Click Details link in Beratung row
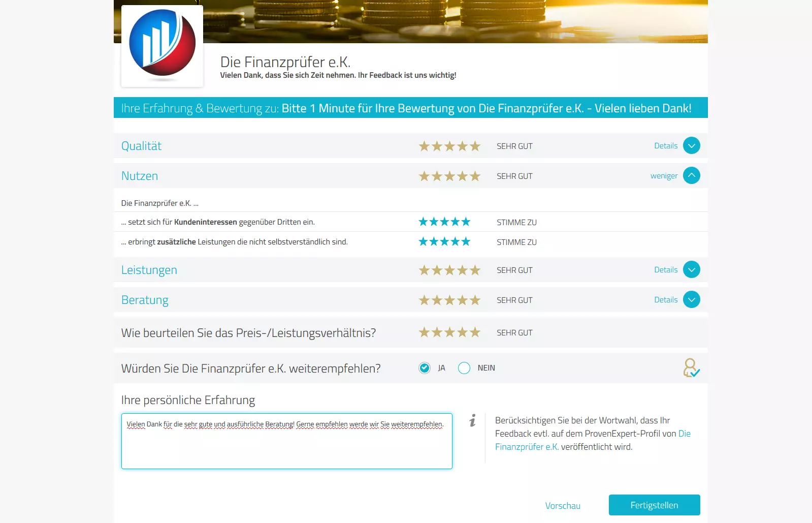This screenshot has width=812, height=523. pyautogui.click(x=666, y=300)
